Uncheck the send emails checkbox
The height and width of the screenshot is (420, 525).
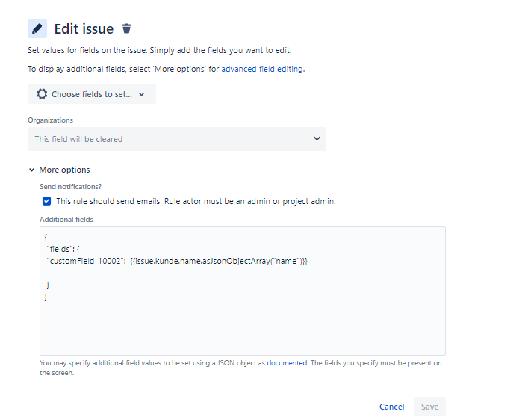46,201
